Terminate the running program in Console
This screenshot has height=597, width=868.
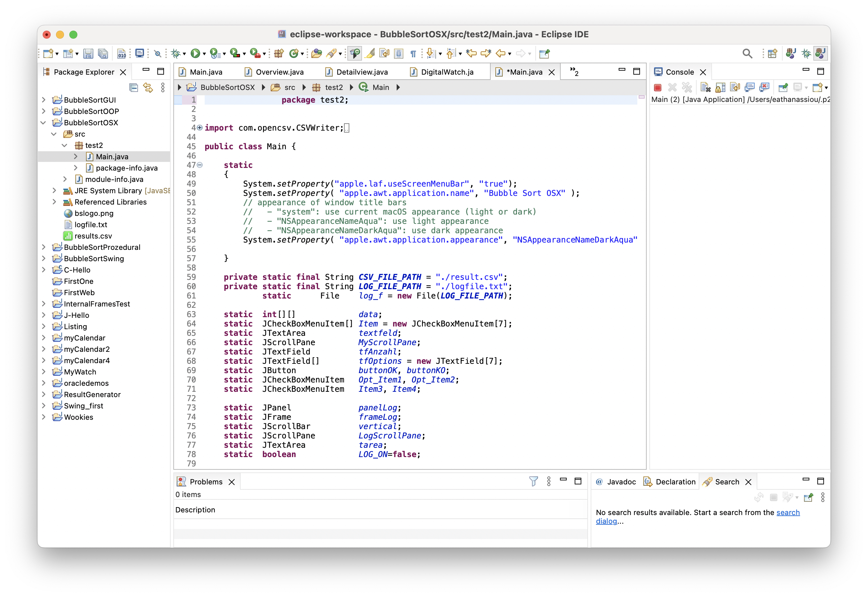(658, 88)
